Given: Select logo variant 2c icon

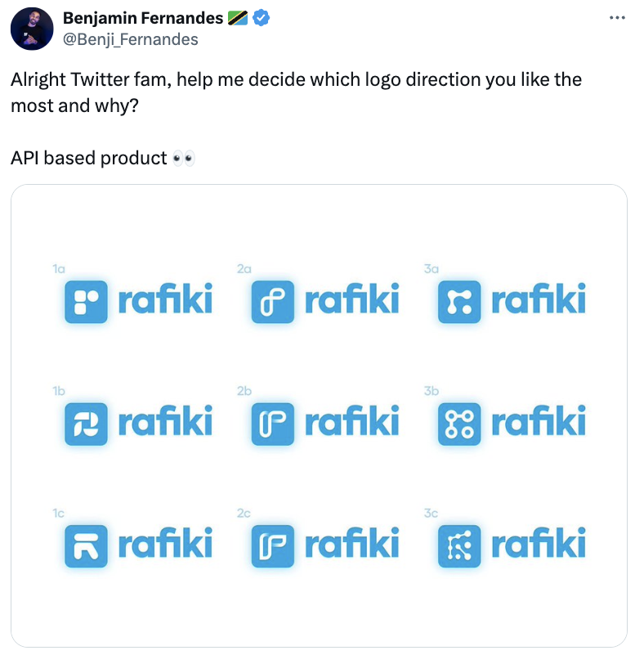Looking at the screenshot, I should tap(272, 545).
